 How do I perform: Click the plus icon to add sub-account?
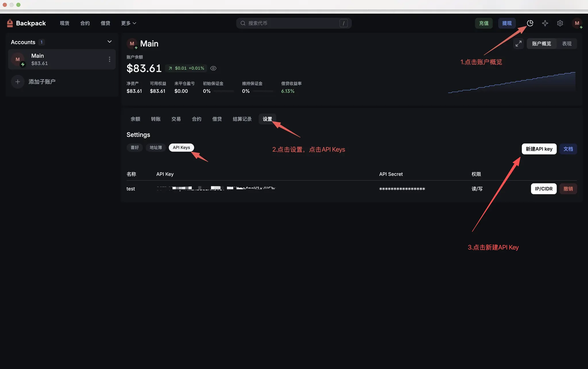(18, 82)
